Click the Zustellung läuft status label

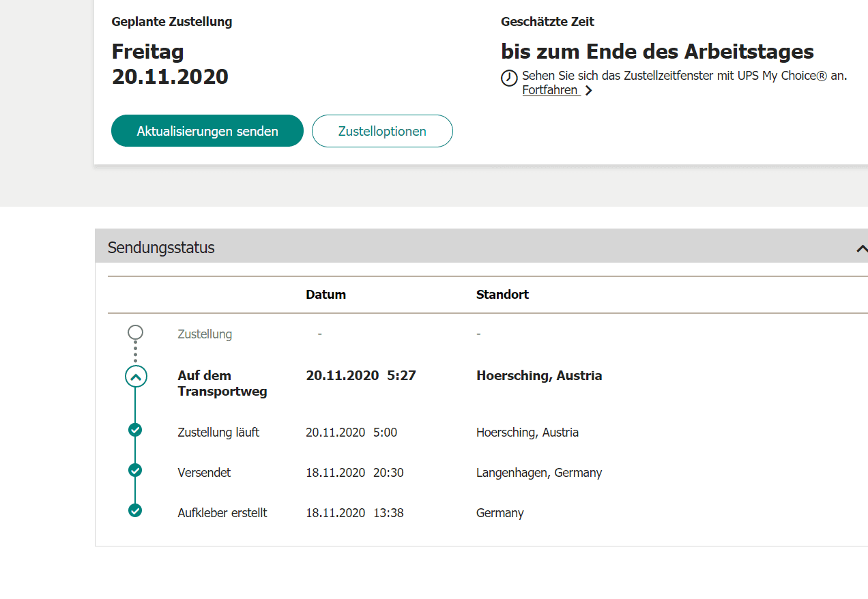[218, 433]
